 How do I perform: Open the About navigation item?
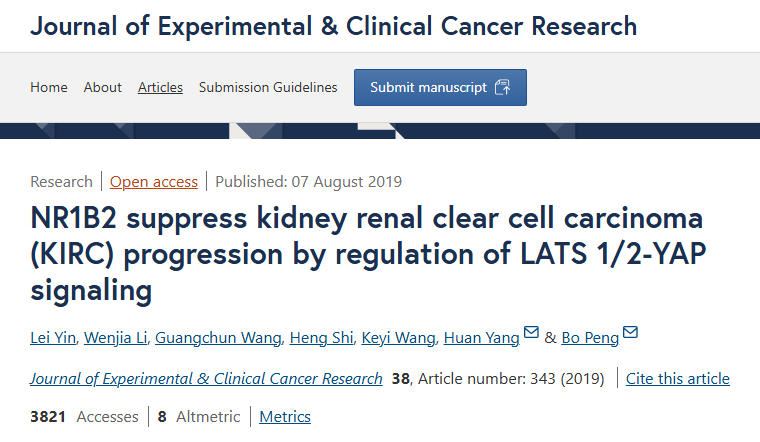[102, 87]
